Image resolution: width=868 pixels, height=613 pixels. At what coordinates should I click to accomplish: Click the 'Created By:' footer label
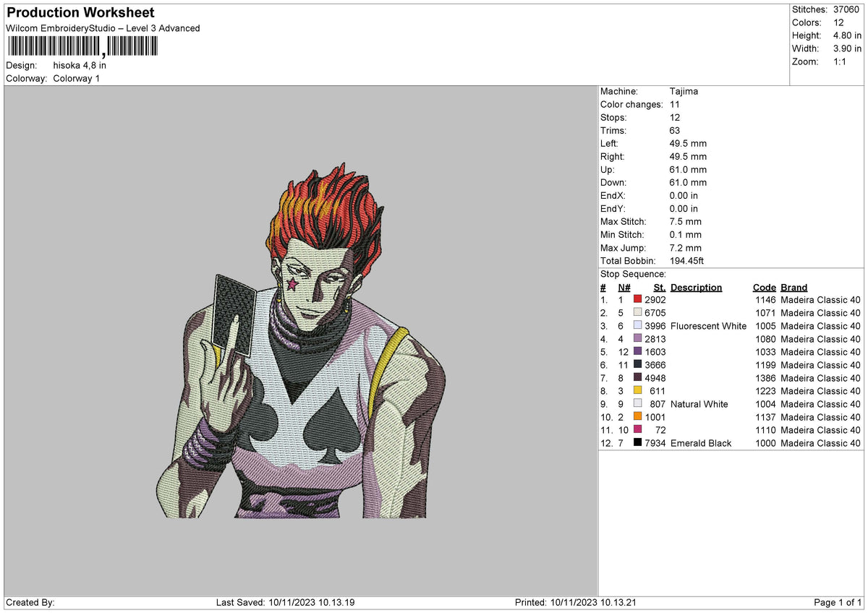pyautogui.click(x=30, y=602)
